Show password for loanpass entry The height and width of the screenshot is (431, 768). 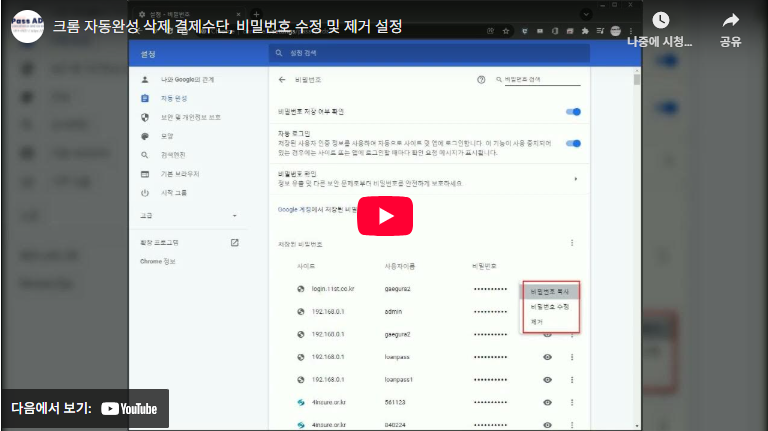548,357
